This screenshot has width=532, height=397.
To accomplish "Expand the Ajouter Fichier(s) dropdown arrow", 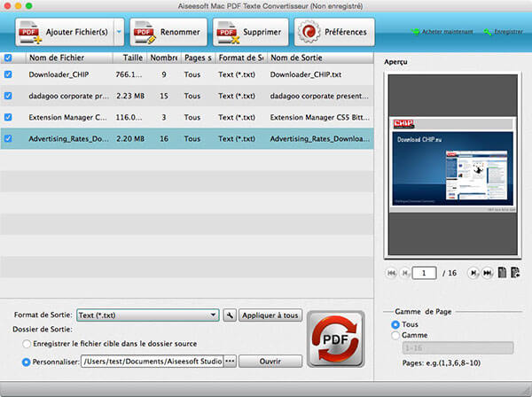I will pyautogui.click(x=118, y=34).
